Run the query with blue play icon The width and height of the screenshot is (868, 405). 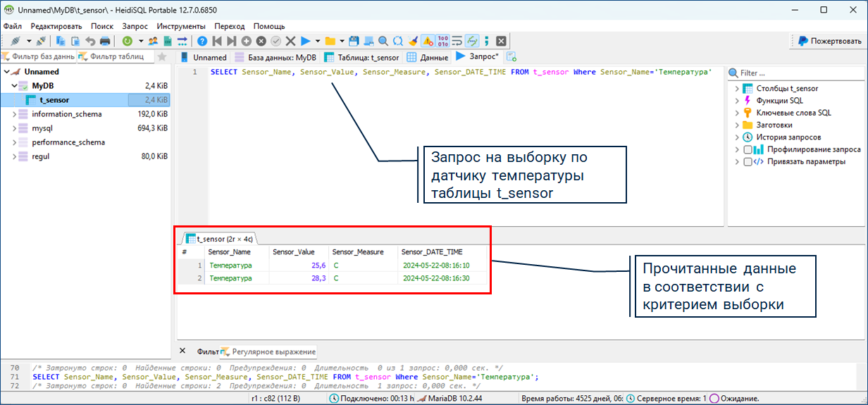(x=306, y=41)
